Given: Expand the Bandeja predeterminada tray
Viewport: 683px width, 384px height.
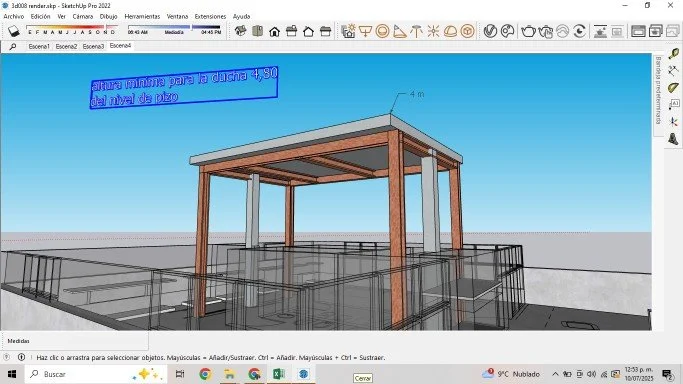Looking at the screenshot, I should (658, 90).
